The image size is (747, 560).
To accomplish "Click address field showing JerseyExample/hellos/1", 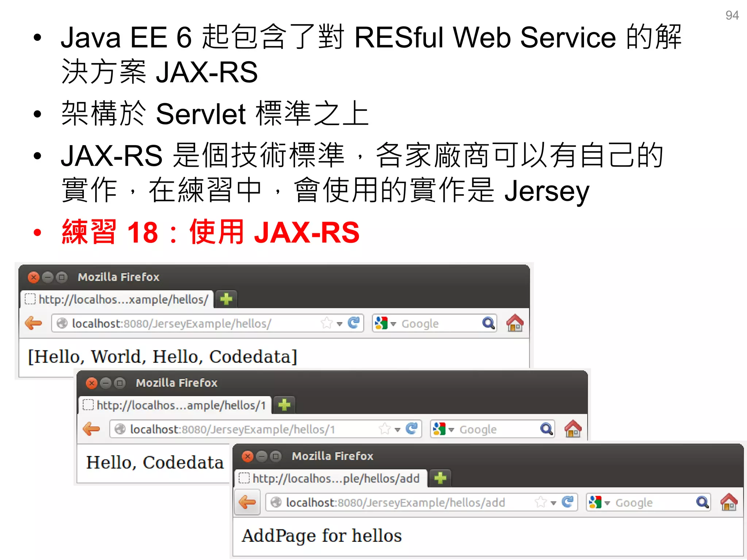I will click(x=265, y=429).
